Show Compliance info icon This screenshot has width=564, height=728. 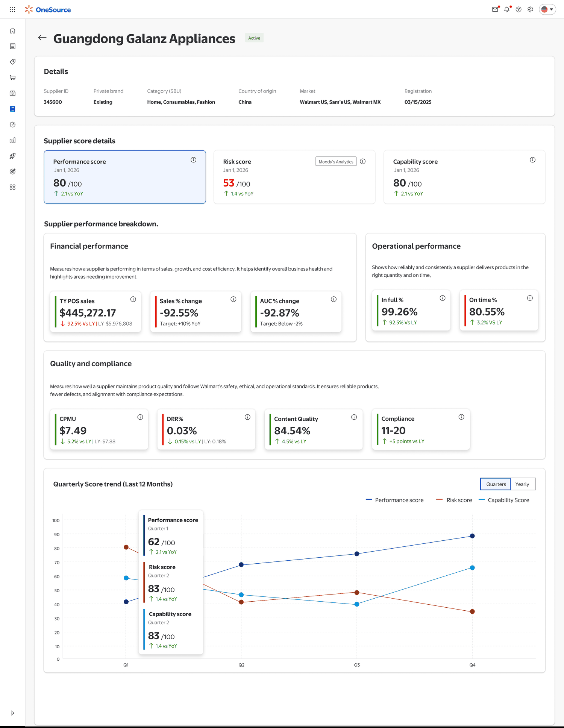click(x=461, y=417)
